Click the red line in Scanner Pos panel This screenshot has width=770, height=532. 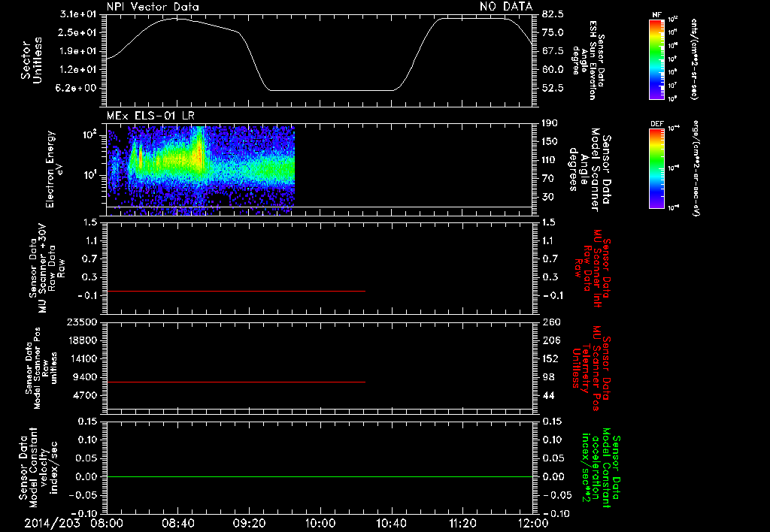(236, 382)
